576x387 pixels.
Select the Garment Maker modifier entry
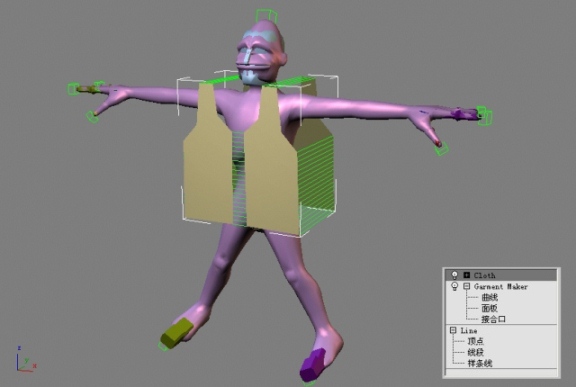pos(501,286)
